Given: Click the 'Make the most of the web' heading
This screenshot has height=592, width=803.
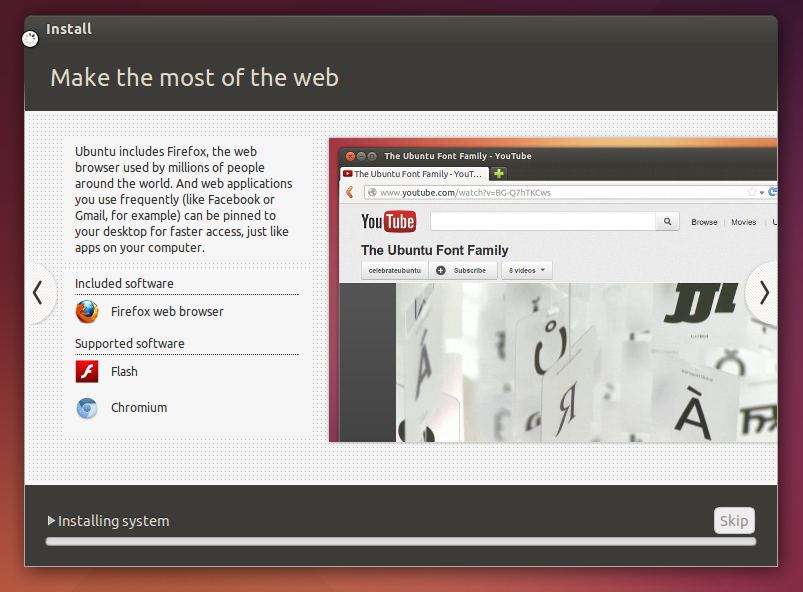Looking at the screenshot, I should [x=195, y=78].
